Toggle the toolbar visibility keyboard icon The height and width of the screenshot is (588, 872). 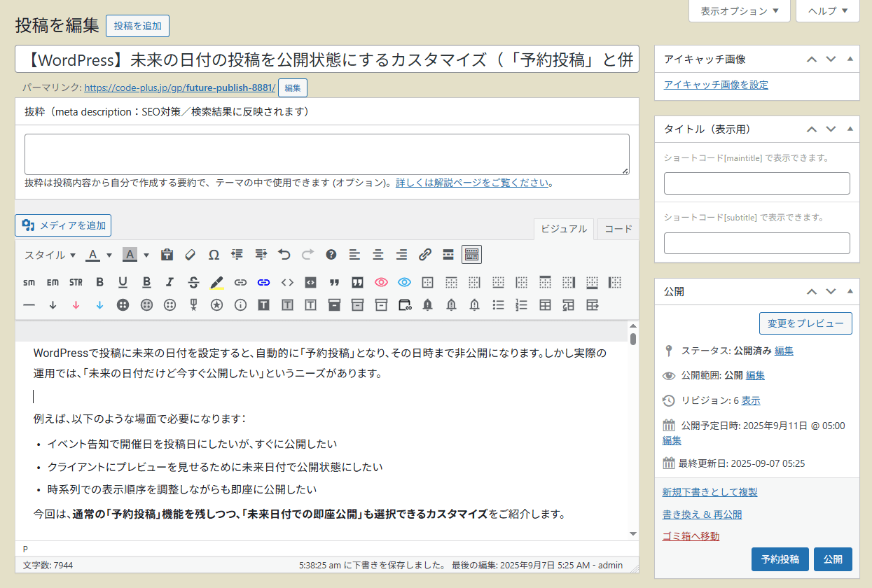tap(472, 255)
